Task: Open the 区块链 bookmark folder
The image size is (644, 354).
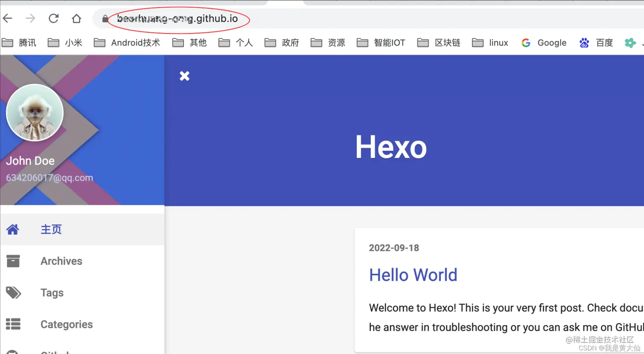Action: [x=439, y=43]
